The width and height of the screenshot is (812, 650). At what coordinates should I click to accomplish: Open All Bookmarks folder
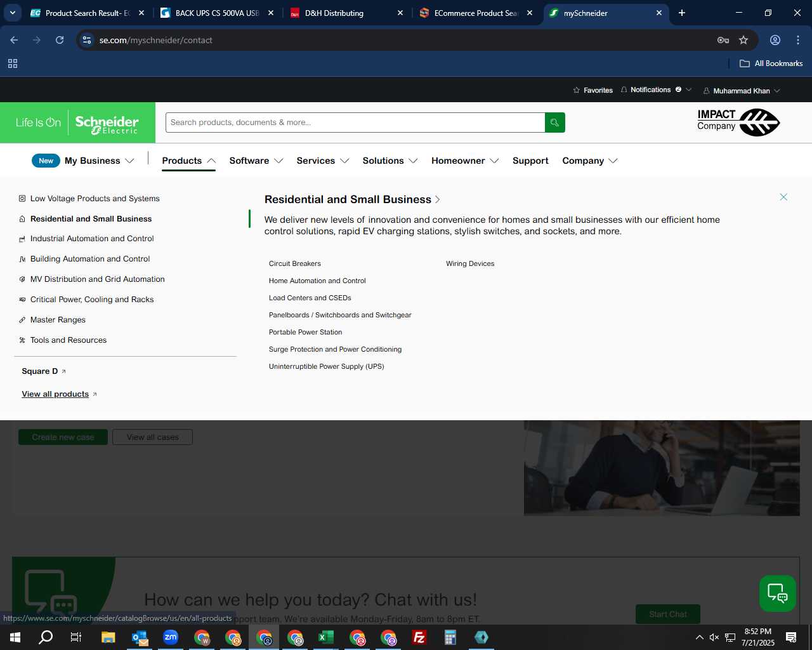pos(771,63)
